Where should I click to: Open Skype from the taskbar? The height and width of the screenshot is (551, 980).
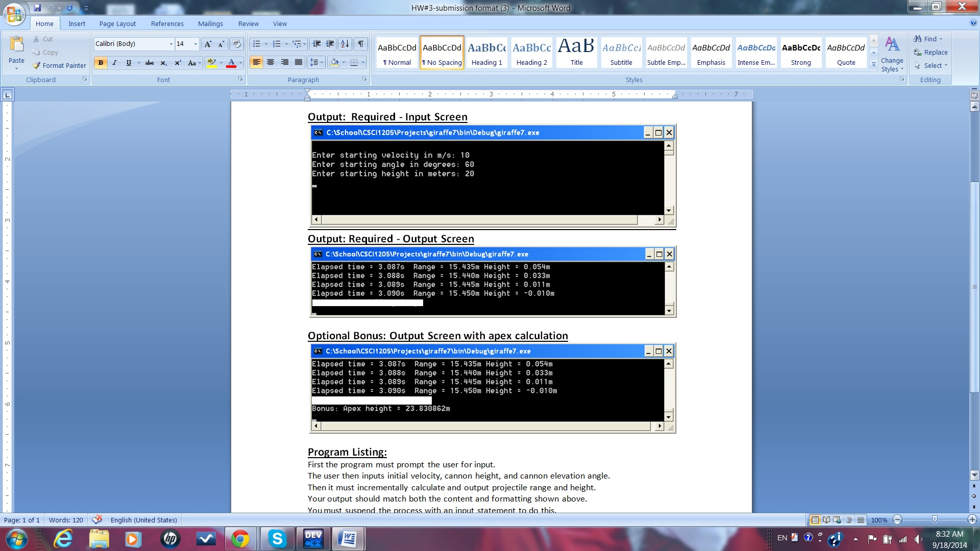[277, 538]
